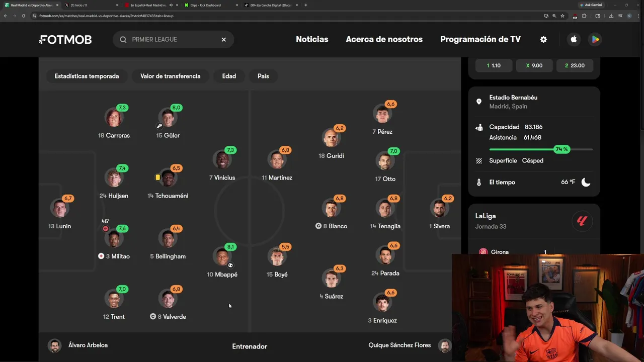This screenshot has width=644, height=362.
Task: Click odds button 2 at 23.00
Action: [575, 65]
